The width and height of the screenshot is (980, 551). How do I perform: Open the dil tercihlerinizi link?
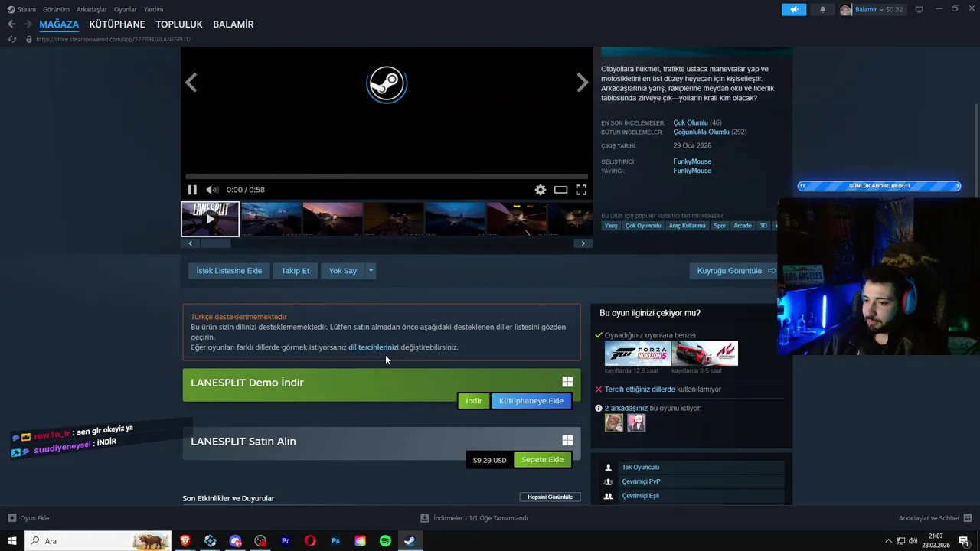click(374, 347)
